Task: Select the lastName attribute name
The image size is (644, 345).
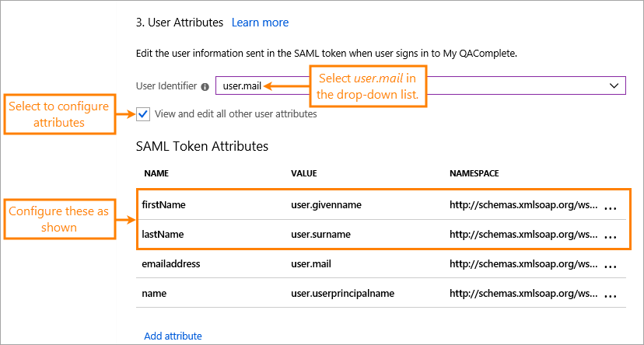Action: (163, 234)
